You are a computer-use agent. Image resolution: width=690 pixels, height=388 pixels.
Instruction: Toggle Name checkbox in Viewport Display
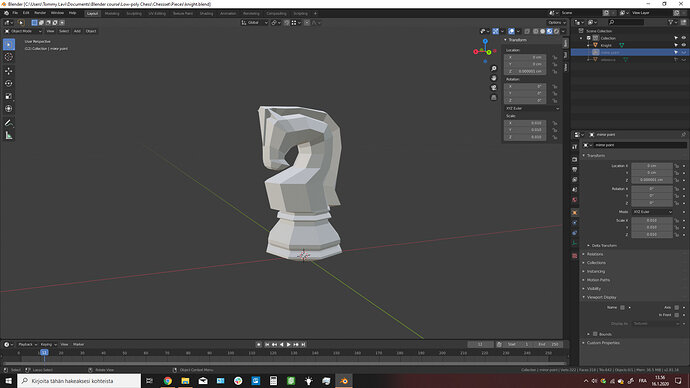[622, 307]
